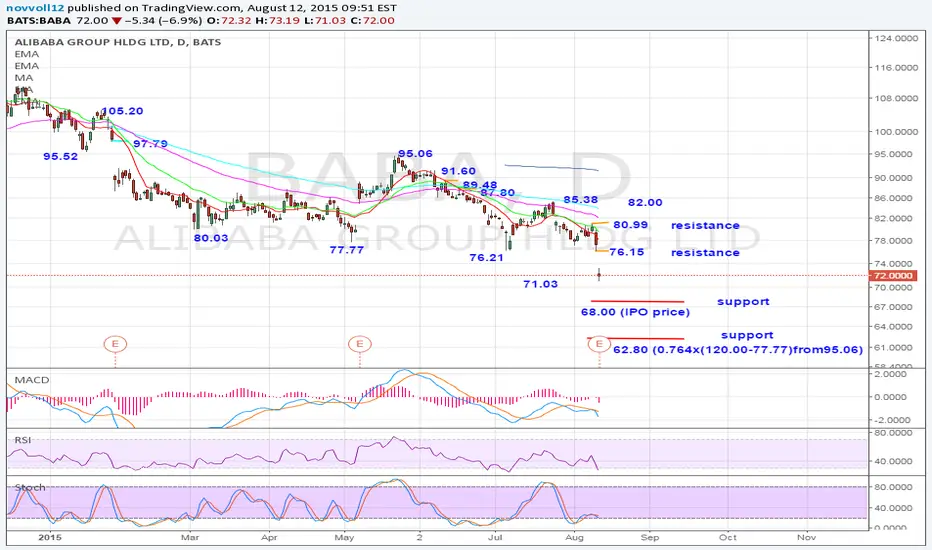
Task: Click the C:72.00 close value in header
Action: pyautogui.click(x=373, y=20)
